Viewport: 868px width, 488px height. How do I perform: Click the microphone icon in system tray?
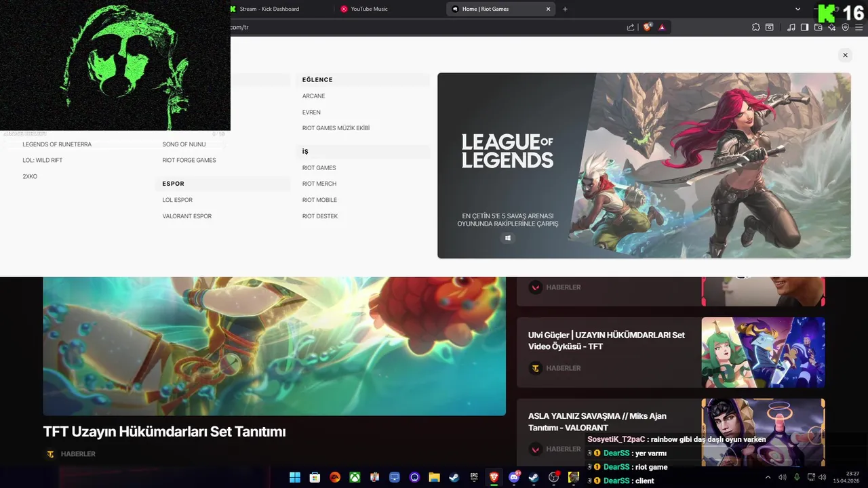[x=797, y=477]
